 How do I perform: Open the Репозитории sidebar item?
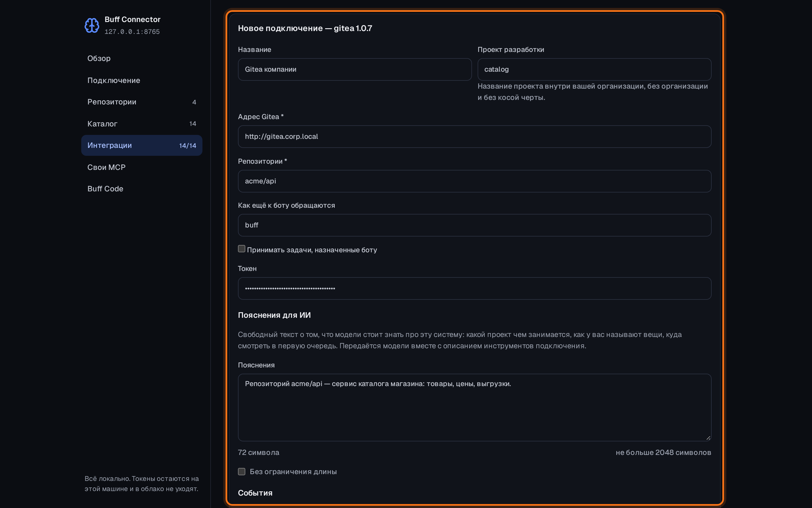[x=142, y=102]
